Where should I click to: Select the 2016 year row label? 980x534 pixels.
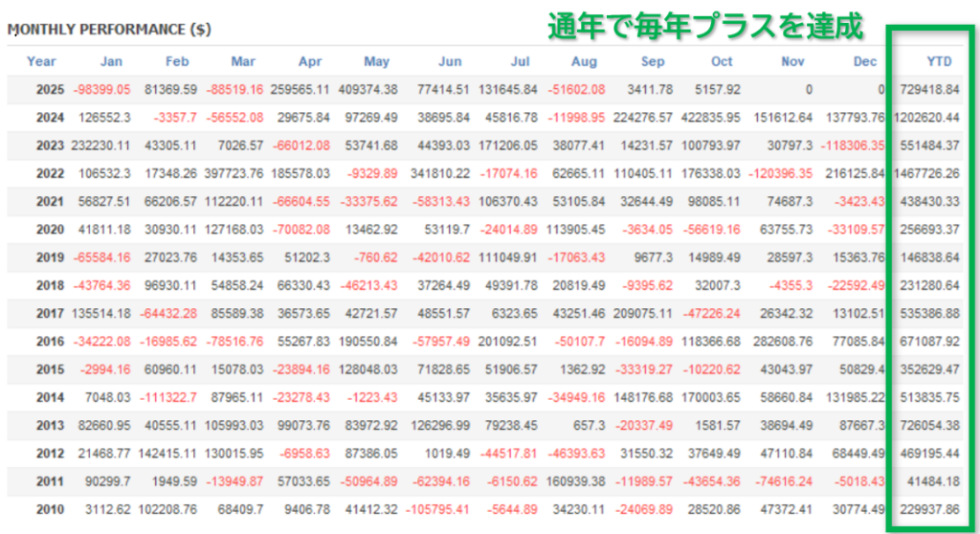[x=50, y=340]
